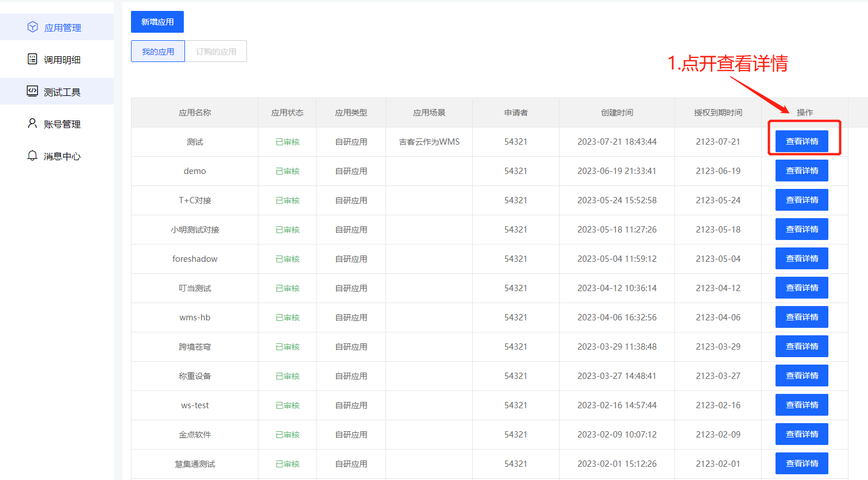View details for wms-hb application
The width and height of the screenshot is (868, 480).
[801, 317]
